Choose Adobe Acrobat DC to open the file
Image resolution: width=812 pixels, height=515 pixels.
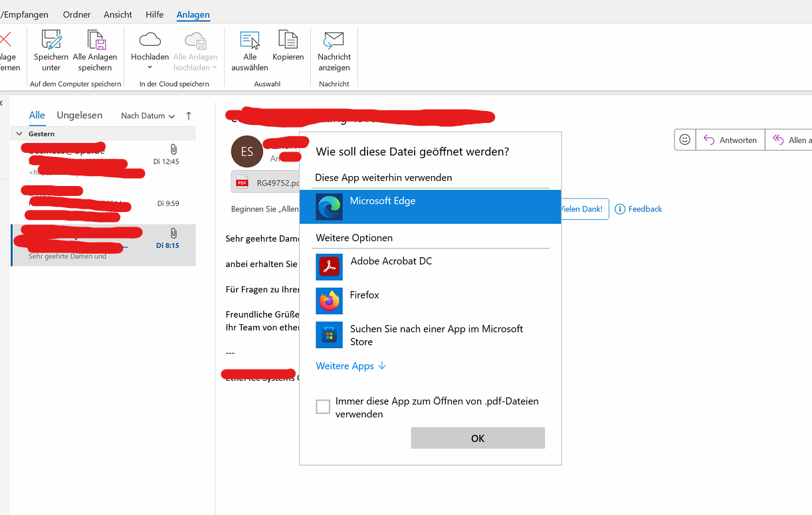click(431, 267)
